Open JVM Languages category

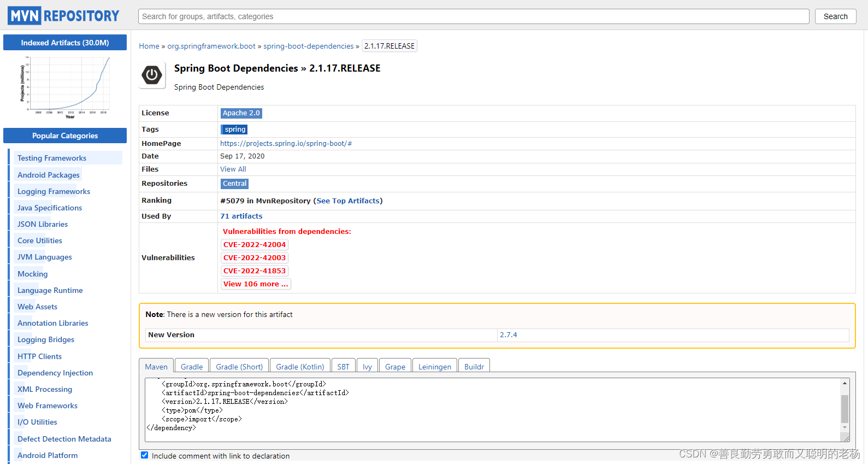pos(45,257)
